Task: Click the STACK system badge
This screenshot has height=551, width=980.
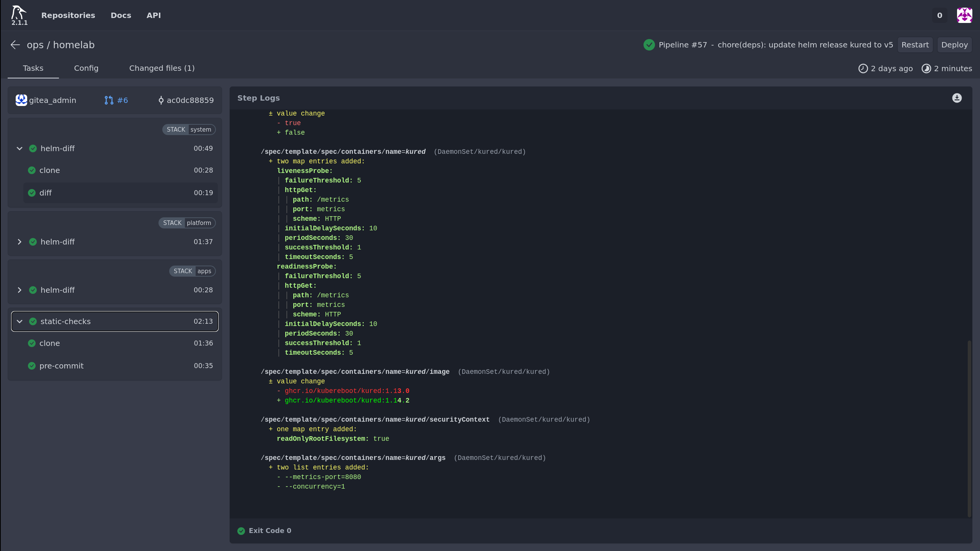Action: 189,129
